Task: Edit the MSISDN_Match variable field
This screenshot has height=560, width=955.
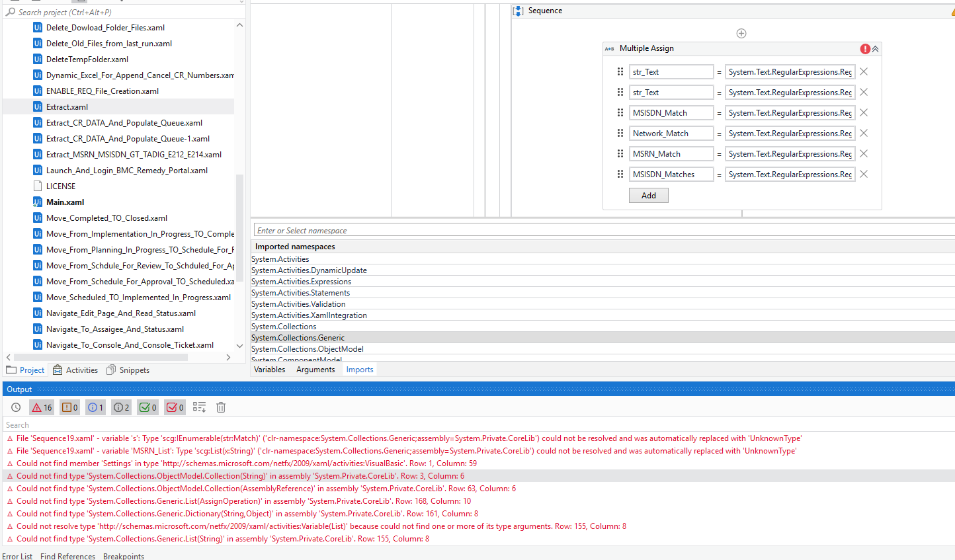Action: point(671,113)
